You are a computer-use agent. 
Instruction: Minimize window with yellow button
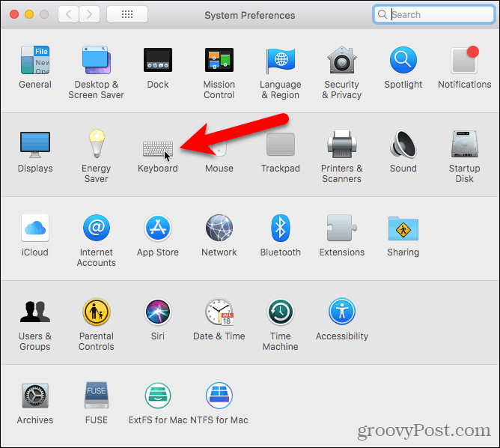click(x=29, y=14)
